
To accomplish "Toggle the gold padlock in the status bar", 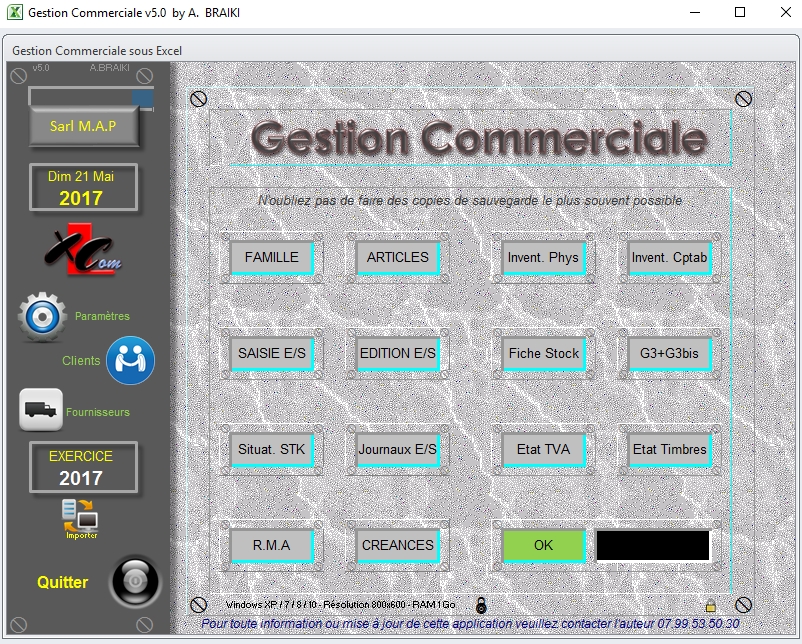I will click(710, 604).
